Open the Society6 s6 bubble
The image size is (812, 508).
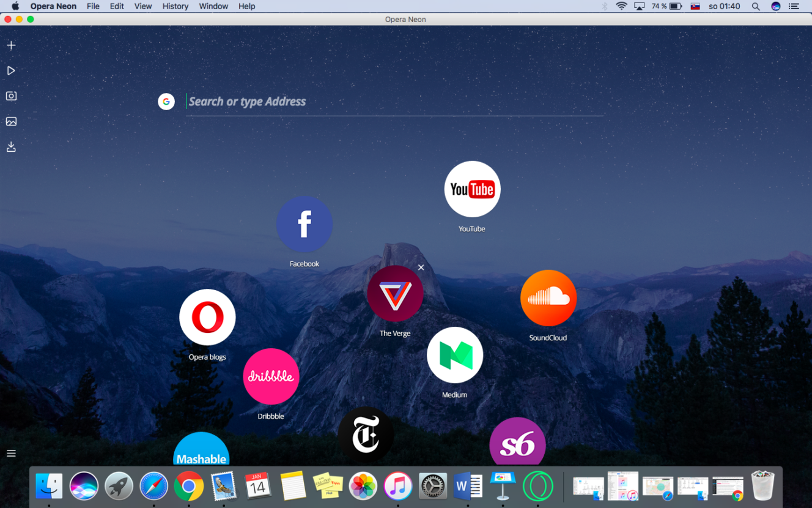[x=517, y=443]
